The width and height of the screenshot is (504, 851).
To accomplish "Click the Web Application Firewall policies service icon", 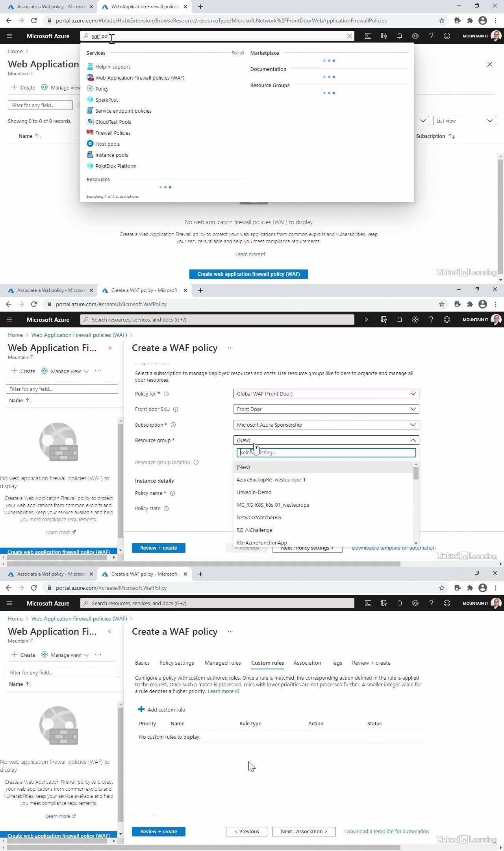I will (90, 78).
